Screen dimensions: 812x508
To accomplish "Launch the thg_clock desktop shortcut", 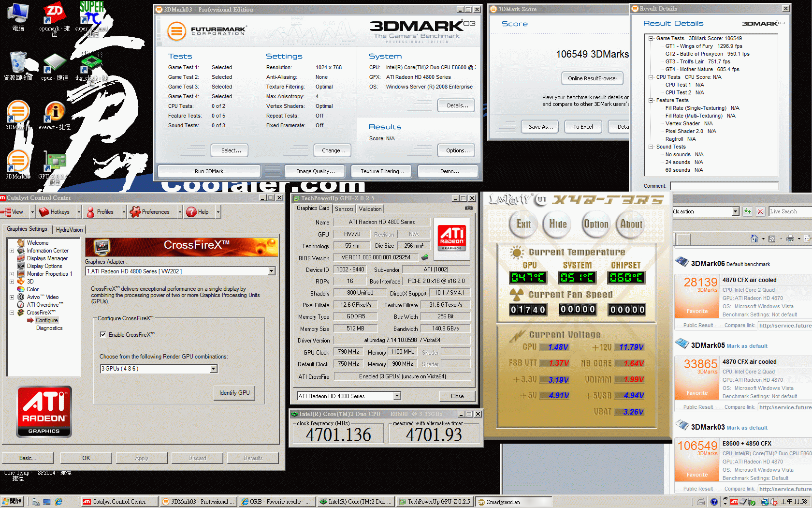I will [91, 67].
